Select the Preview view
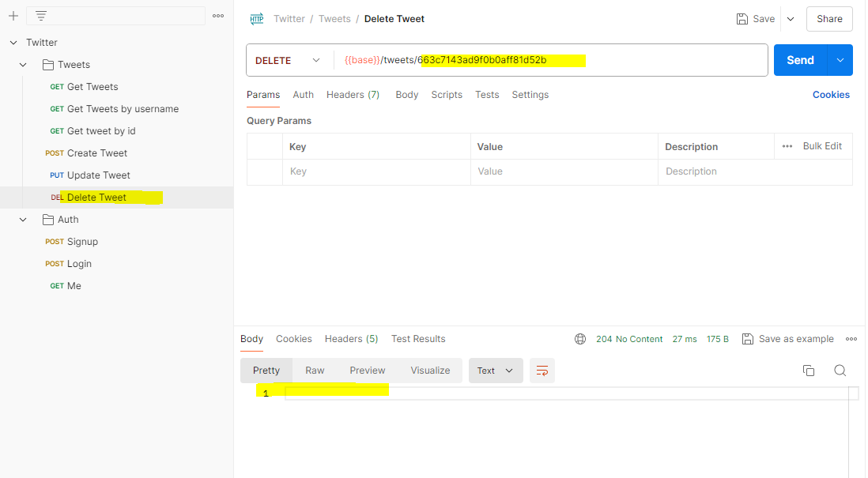Viewport: 868px width, 478px height. coord(367,371)
